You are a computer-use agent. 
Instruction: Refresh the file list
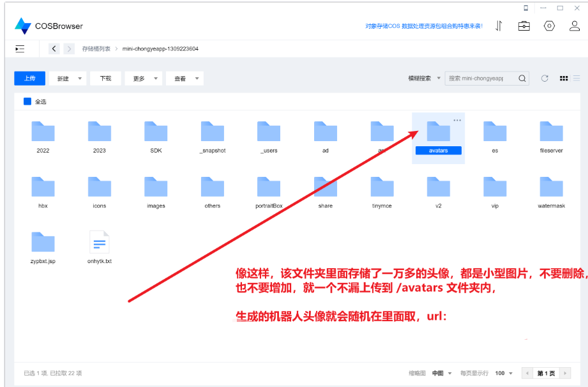pyautogui.click(x=545, y=79)
